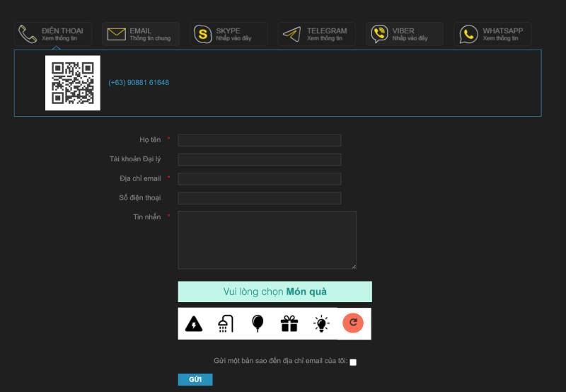This screenshot has width=566, height=392.
Task: Click the Tài khoản Đại lý field
Action: (259, 160)
